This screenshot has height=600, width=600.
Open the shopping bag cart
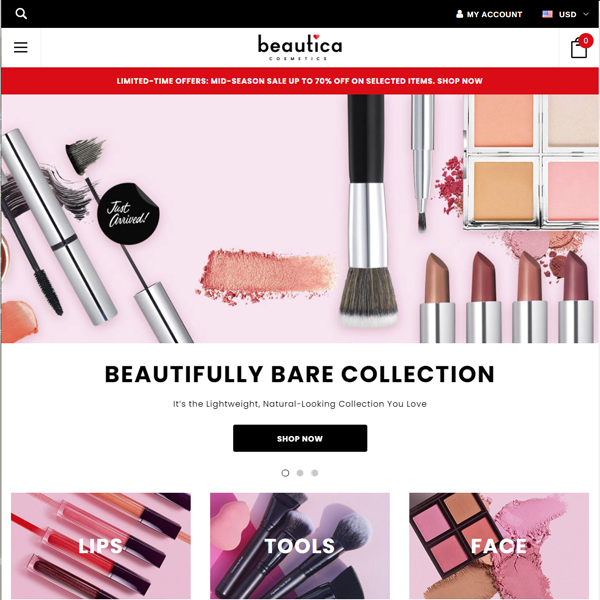point(579,49)
